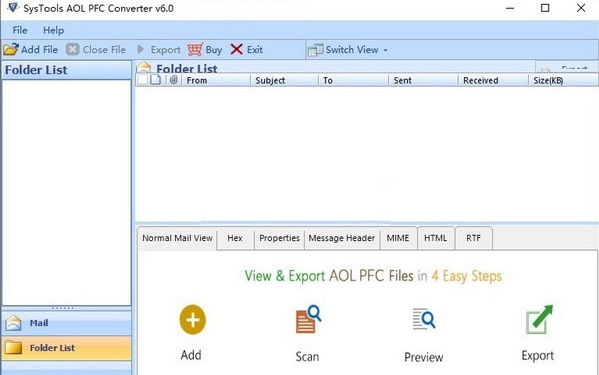Click the Export label in the toolbar
This screenshot has width=599, height=375.
165,50
